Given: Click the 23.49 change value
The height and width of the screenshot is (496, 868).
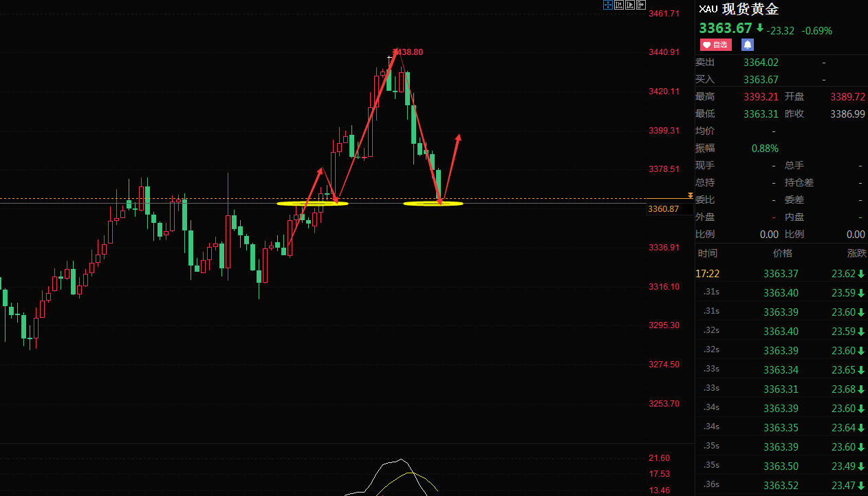Looking at the screenshot, I should (845, 466).
